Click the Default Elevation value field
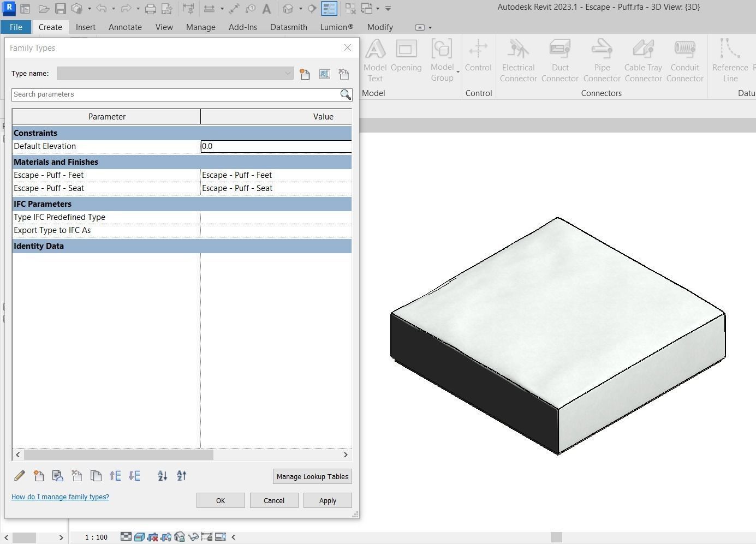Viewport: 756px width, 544px height. point(276,146)
